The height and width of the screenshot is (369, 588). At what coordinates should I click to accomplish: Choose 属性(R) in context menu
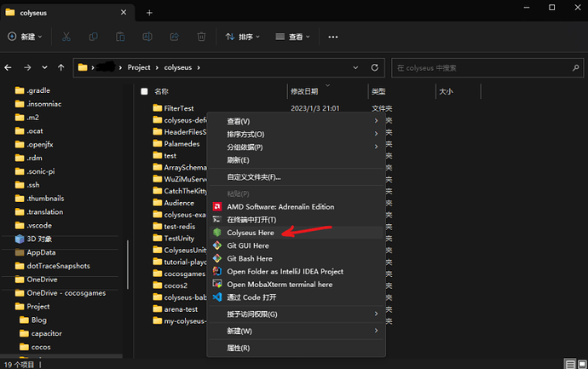297,348
